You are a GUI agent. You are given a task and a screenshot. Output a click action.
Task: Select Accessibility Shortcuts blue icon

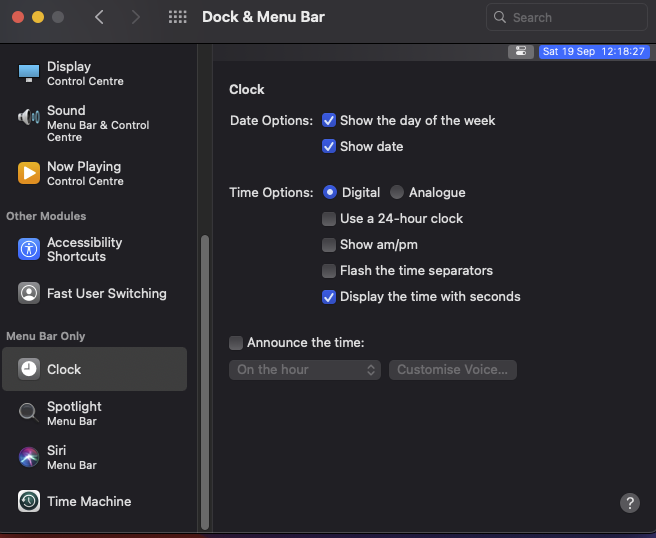tap(29, 249)
